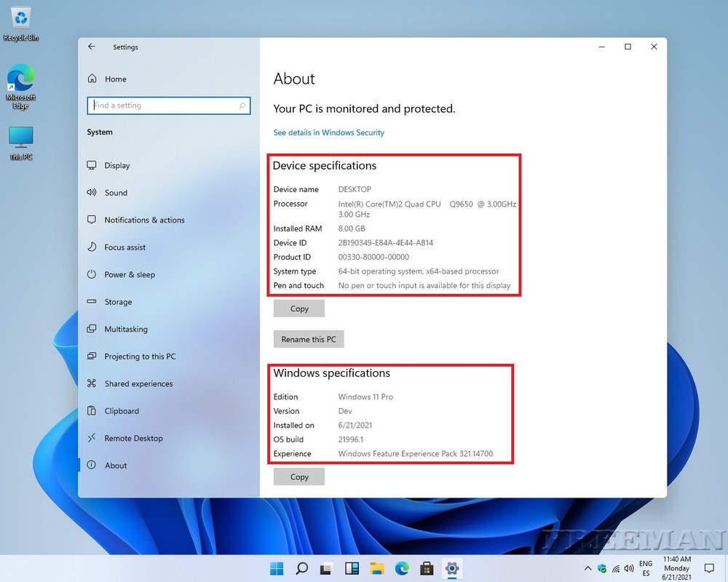Select the Storage category
This screenshot has height=582, width=728.
pyautogui.click(x=118, y=302)
